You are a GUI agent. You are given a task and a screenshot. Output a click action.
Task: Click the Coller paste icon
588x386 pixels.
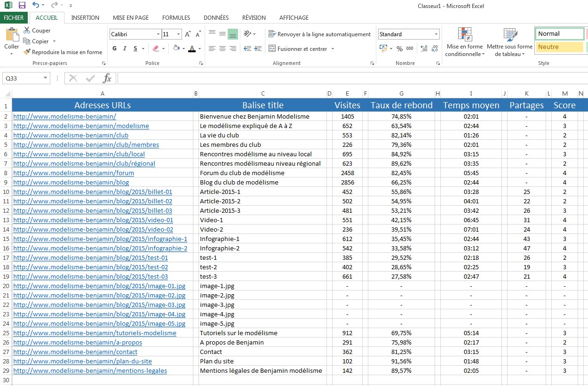point(12,35)
